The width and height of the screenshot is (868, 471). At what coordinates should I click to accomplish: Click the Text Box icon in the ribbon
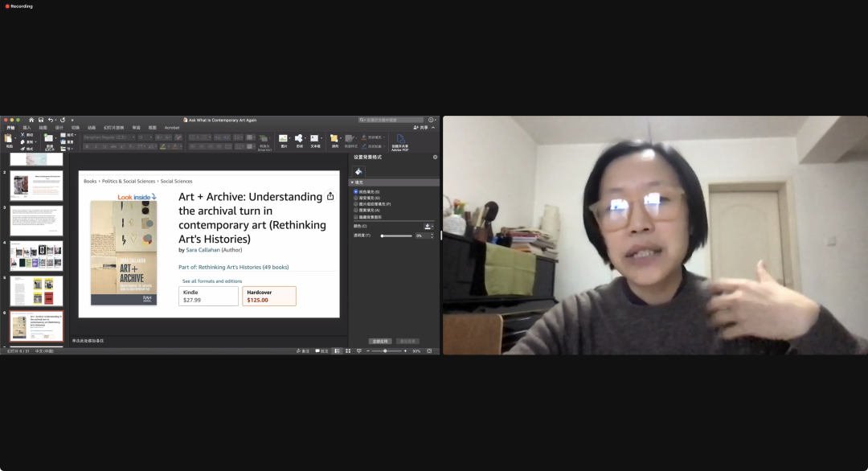coord(314,138)
